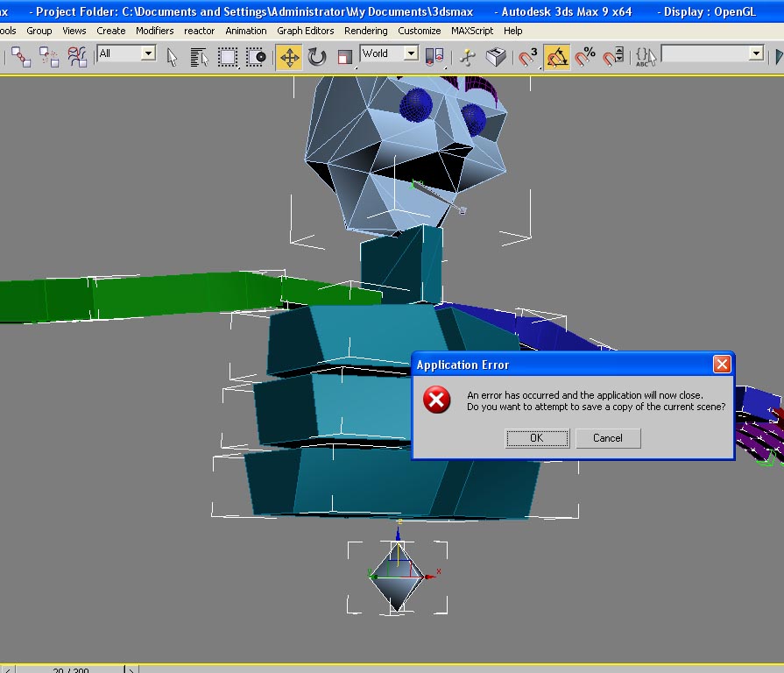Open the Help menu
The height and width of the screenshot is (673, 784).
[x=512, y=31]
